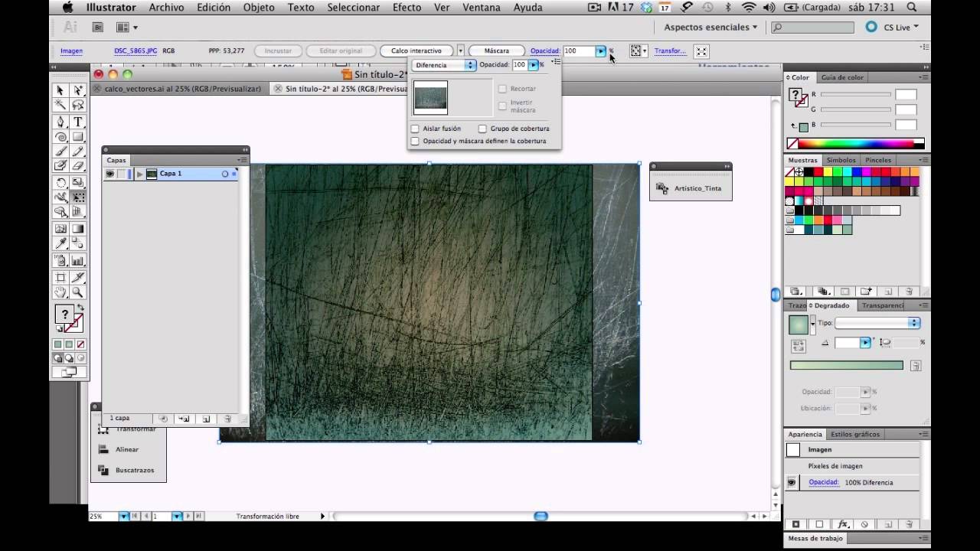Select the Pen tool
The height and width of the screenshot is (551, 980).
click(x=60, y=122)
